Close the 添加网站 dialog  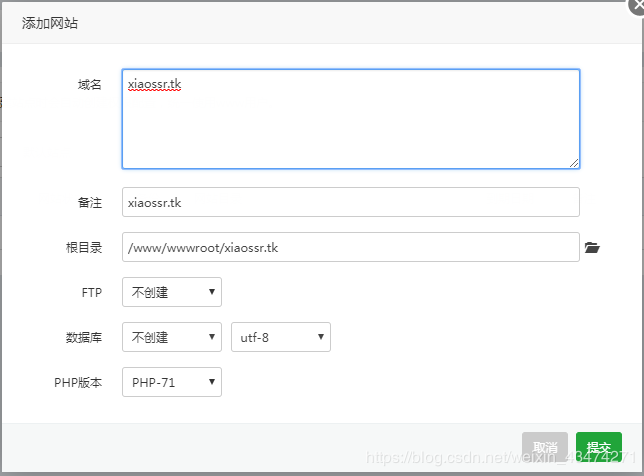pos(637,5)
